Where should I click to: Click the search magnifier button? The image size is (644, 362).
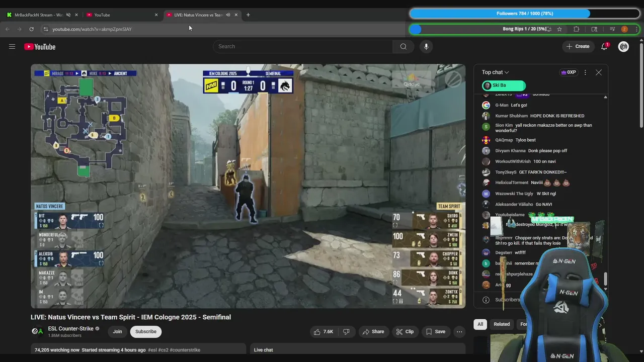pos(403,47)
